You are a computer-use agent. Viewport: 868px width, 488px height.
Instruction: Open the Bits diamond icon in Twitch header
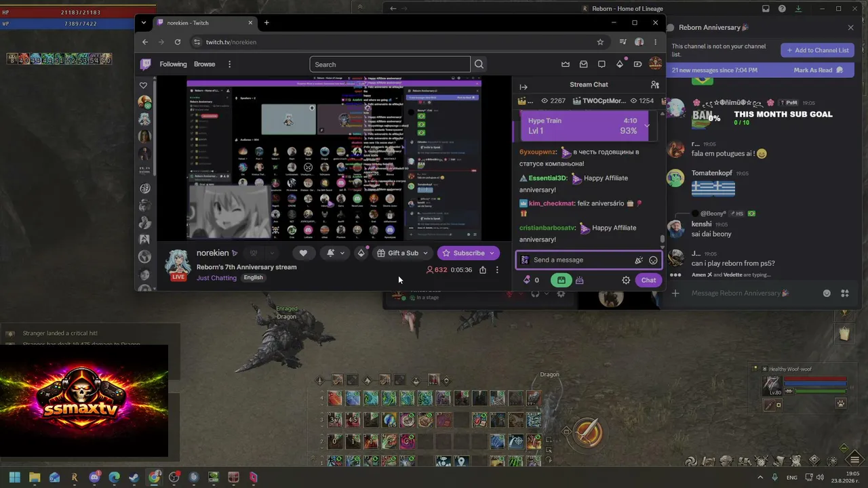(x=619, y=64)
